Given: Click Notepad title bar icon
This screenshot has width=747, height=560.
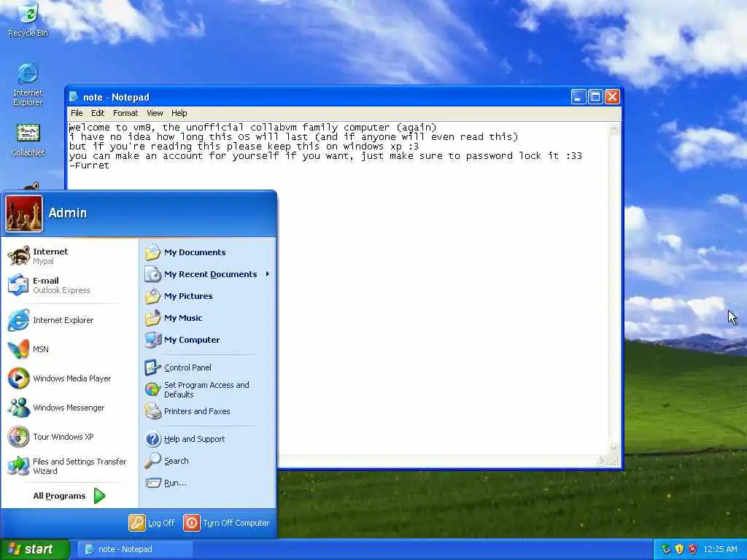Looking at the screenshot, I should (74, 97).
